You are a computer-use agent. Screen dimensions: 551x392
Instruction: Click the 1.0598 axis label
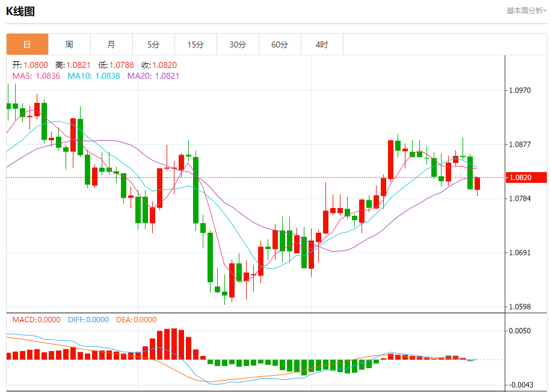click(520, 307)
